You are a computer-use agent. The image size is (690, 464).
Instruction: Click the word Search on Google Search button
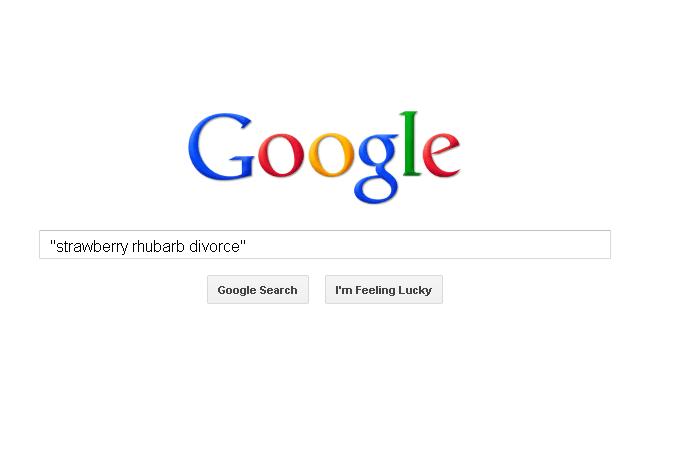278,290
